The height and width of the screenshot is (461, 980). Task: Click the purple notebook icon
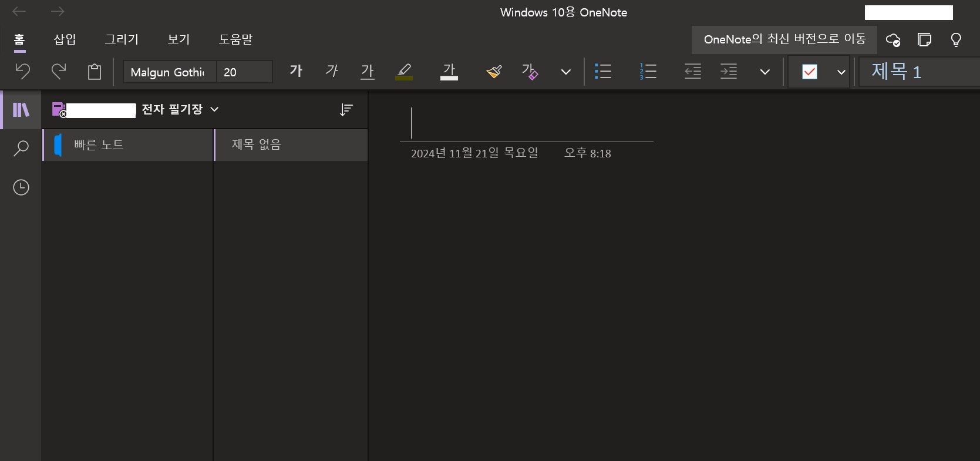pos(59,109)
